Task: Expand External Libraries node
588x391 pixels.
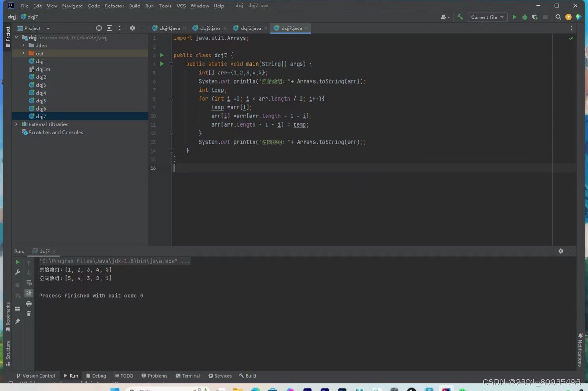Action: [17, 124]
